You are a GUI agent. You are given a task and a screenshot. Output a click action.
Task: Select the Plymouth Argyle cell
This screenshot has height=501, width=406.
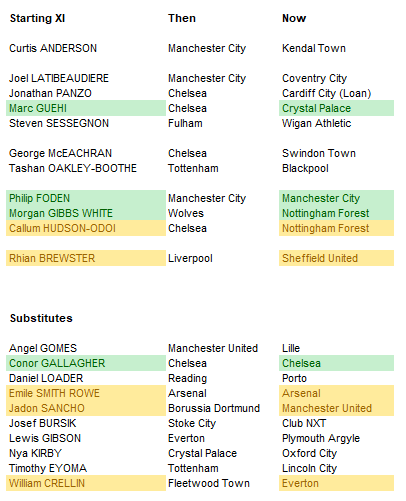click(336, 438)
